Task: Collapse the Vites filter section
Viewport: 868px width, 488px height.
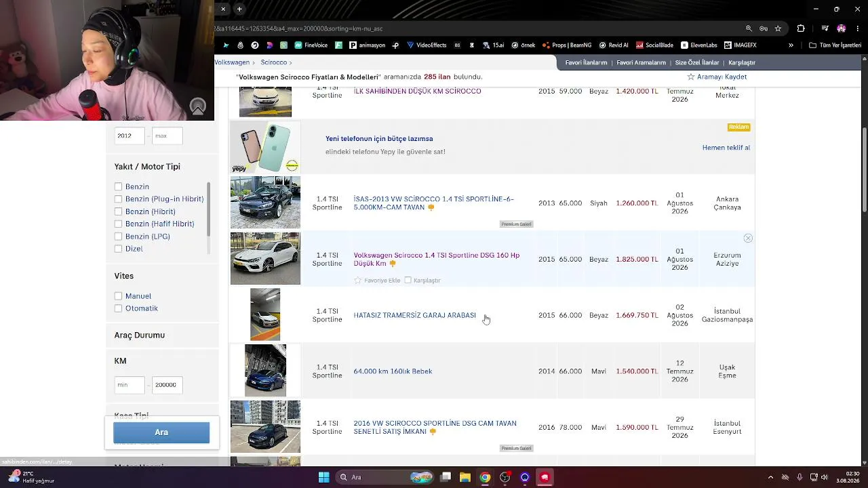Action: coord(124,276)
